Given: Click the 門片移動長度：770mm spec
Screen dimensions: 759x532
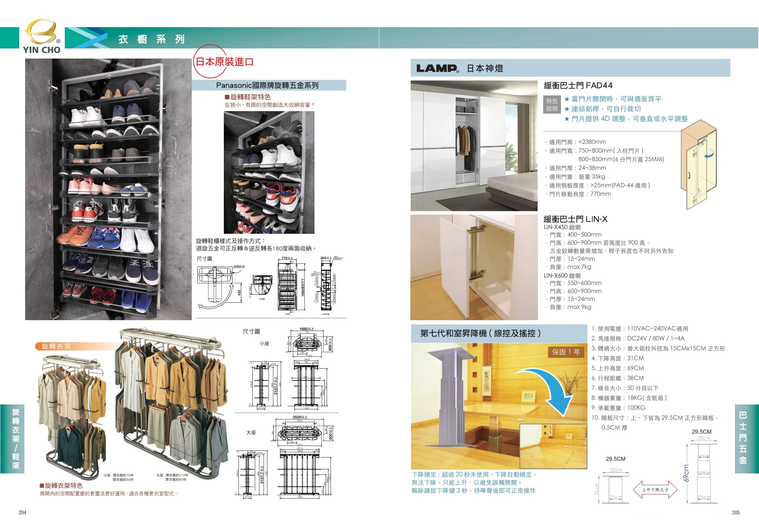Looking at the screenshot, I should tap(578, 194).
